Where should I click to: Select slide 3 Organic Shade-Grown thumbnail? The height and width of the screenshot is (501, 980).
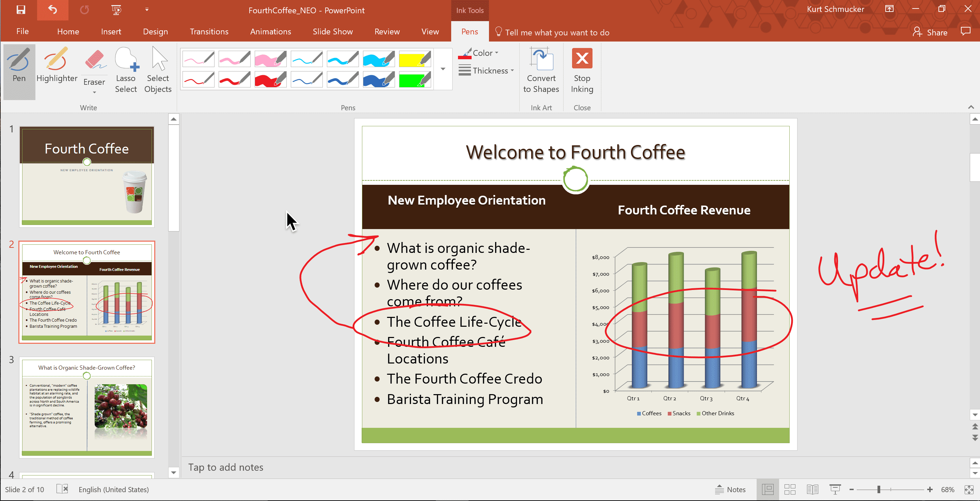pos(87,407)
